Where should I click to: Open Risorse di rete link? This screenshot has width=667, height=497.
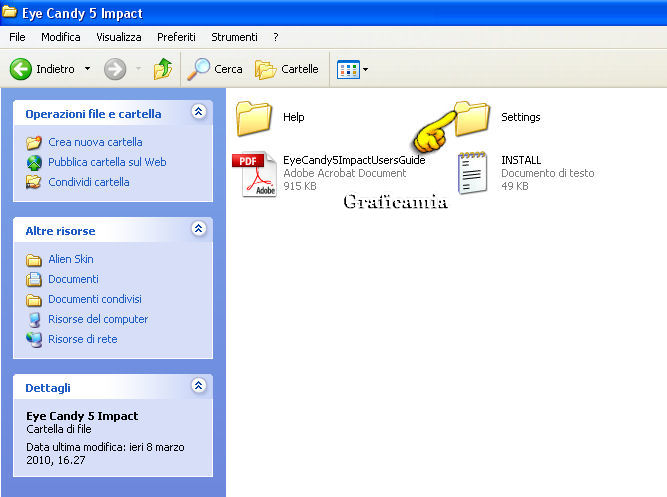[x=83, y=339]
